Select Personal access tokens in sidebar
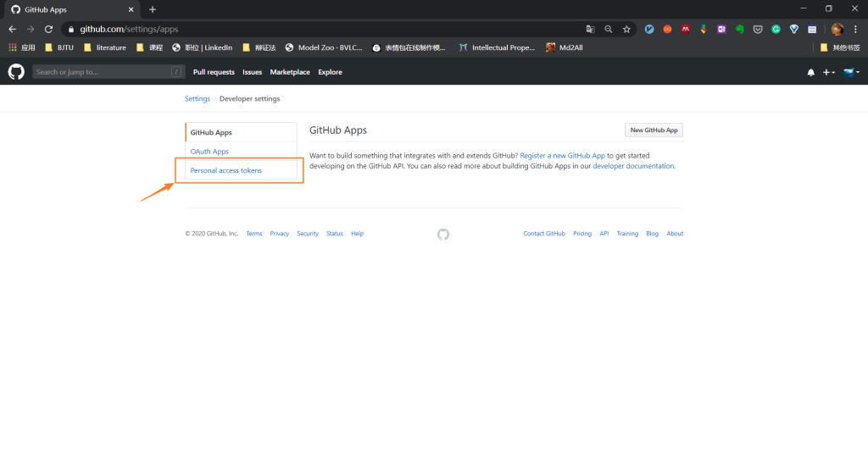This screenshot has width=868, height=465. 241,170
